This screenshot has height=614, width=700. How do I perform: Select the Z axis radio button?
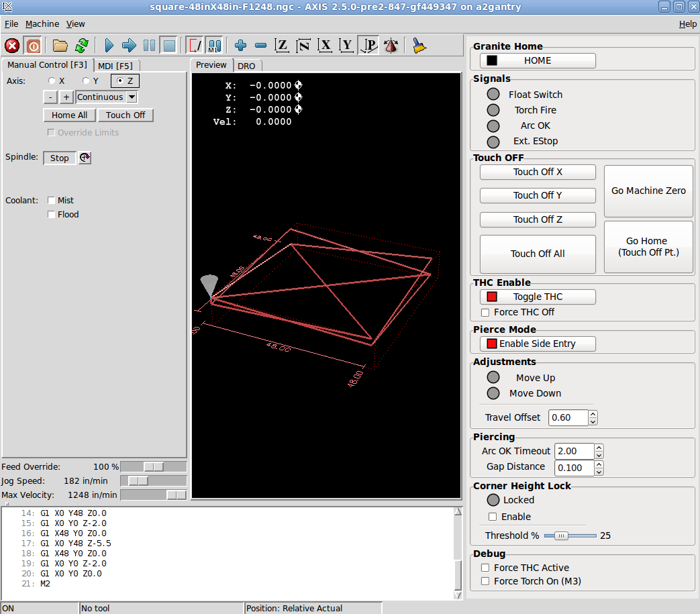click(119, 81)
